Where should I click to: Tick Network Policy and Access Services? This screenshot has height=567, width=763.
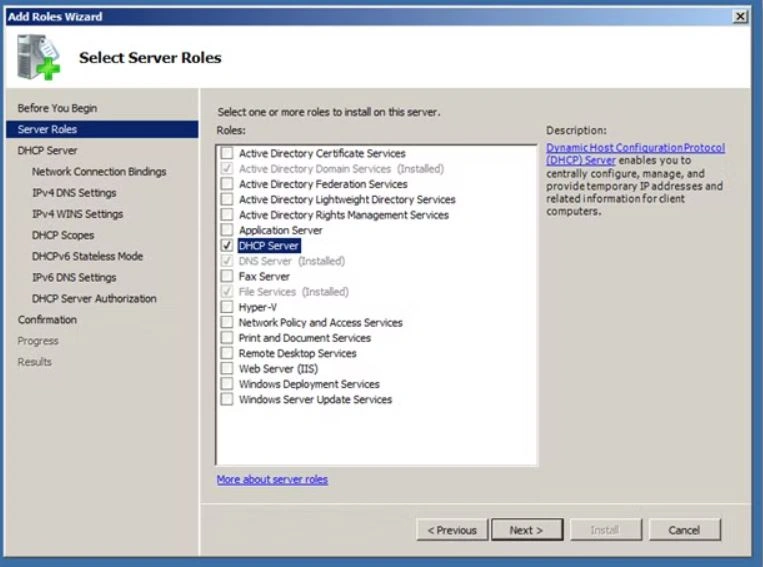click(227, 322)
